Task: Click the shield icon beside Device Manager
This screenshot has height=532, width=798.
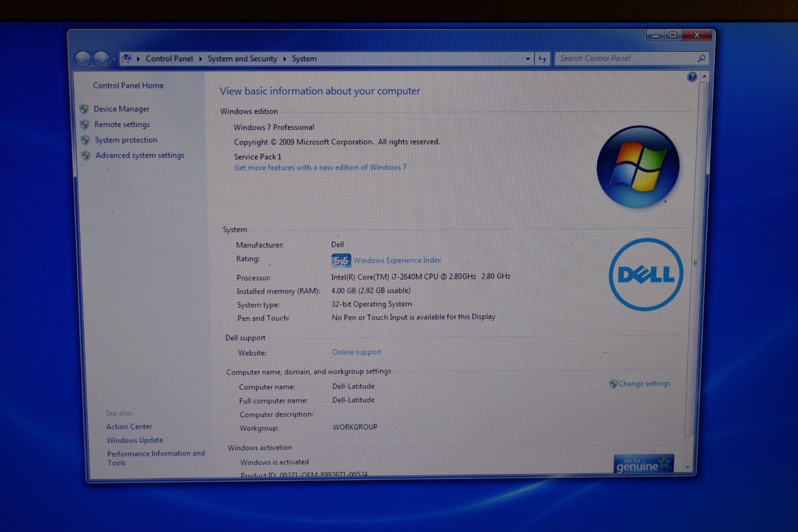Action: coord(84,109)
